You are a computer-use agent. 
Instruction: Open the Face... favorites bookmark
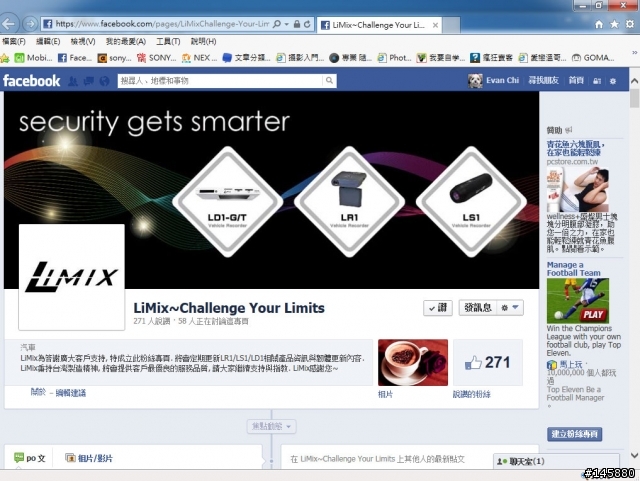point(75,58)
